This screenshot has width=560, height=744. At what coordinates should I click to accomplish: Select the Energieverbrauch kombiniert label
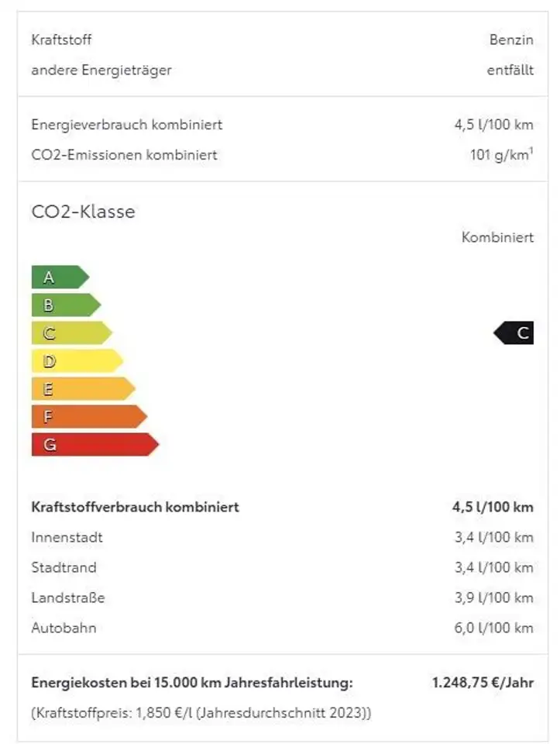coord(126,124)
